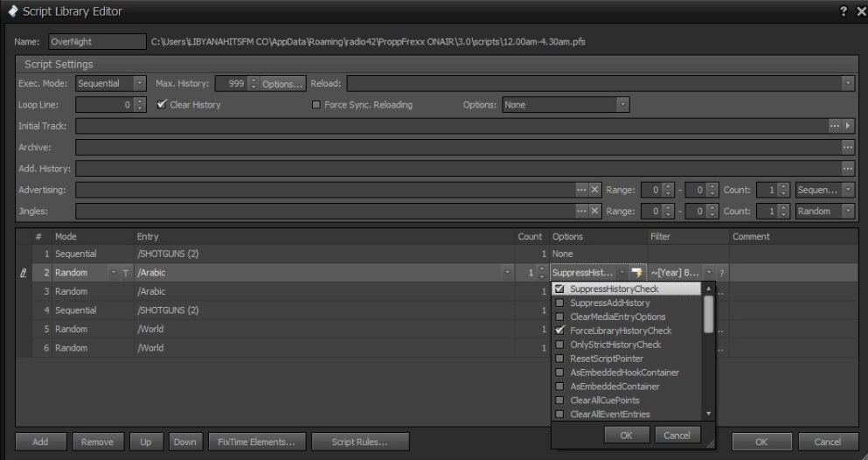Click the Count column header
The height and width of the screenshot is (460, 868).
[531, 236]
